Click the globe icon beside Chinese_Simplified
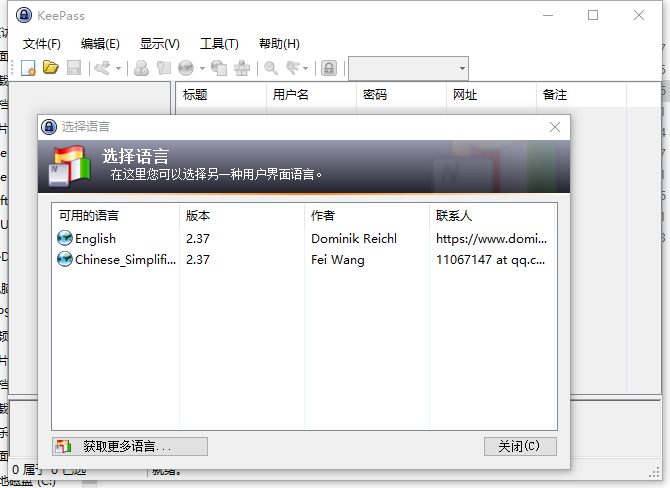670x488 pixels. 65,259
